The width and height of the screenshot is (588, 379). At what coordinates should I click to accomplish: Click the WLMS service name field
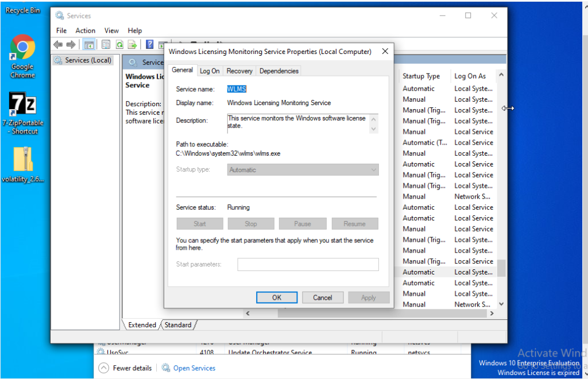tap(237, 89)
